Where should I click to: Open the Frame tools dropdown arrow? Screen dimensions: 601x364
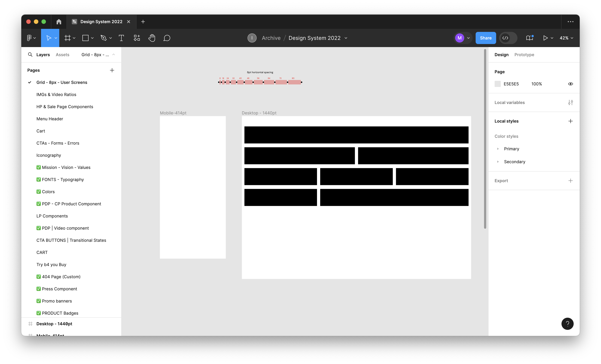[74, 38]
